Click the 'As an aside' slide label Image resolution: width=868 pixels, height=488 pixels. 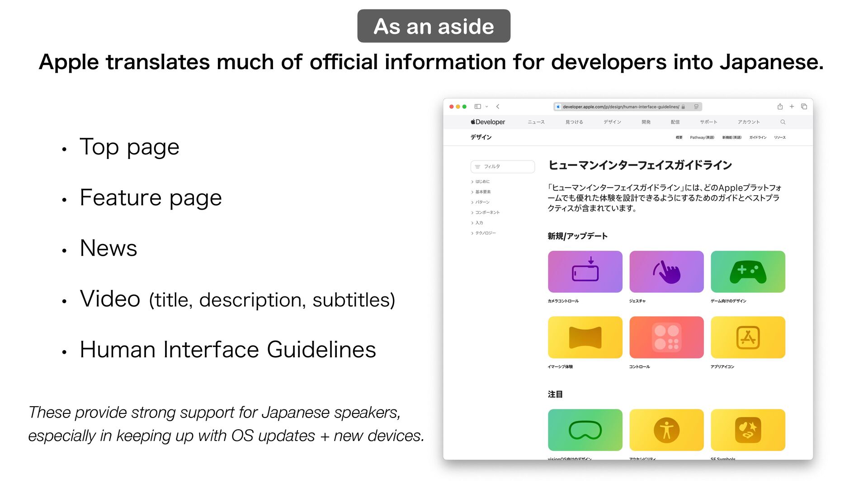(434, 26)
